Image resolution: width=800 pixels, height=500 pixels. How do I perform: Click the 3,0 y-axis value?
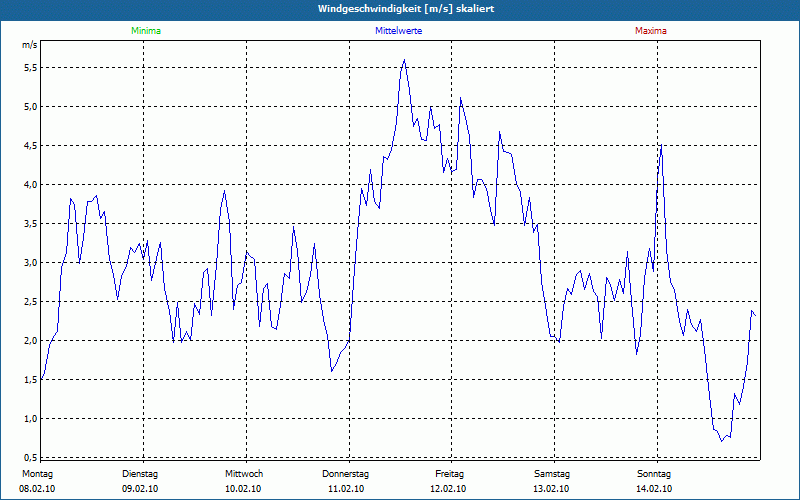31,262
